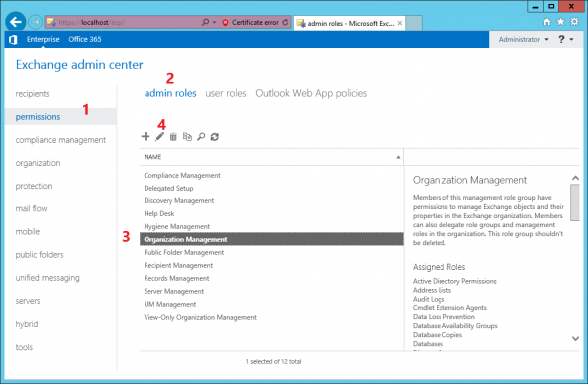This screenshot has width=588, height=384.
Task: Click the browser forward arrow button
Action: point(35,22)
